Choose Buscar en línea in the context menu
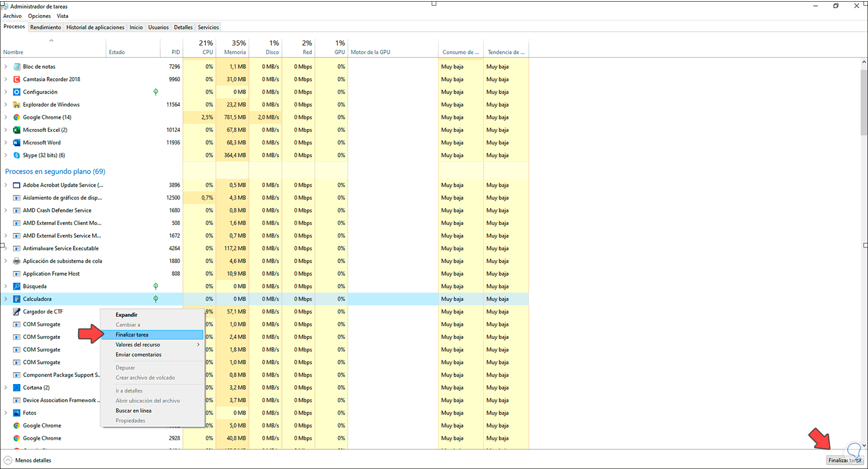Screen dimensions: 868x469 tap(152, 411)
